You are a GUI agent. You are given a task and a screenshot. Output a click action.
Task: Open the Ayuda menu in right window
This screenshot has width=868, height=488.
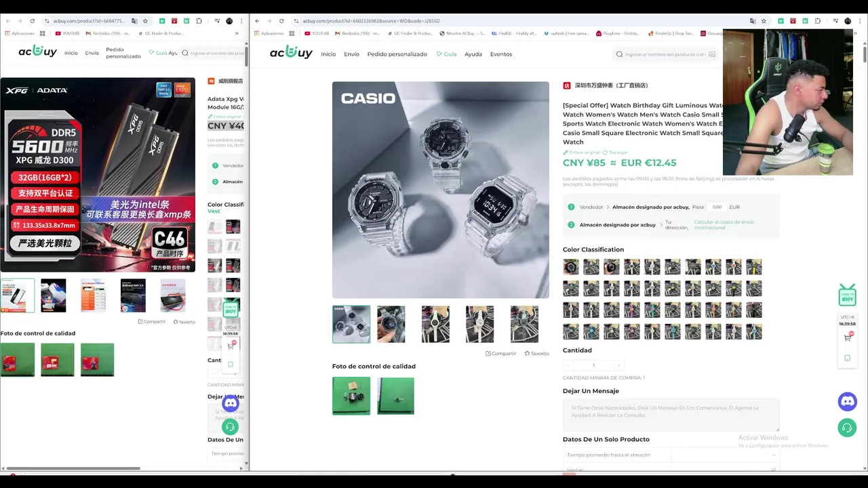click(x=473, y=54)
